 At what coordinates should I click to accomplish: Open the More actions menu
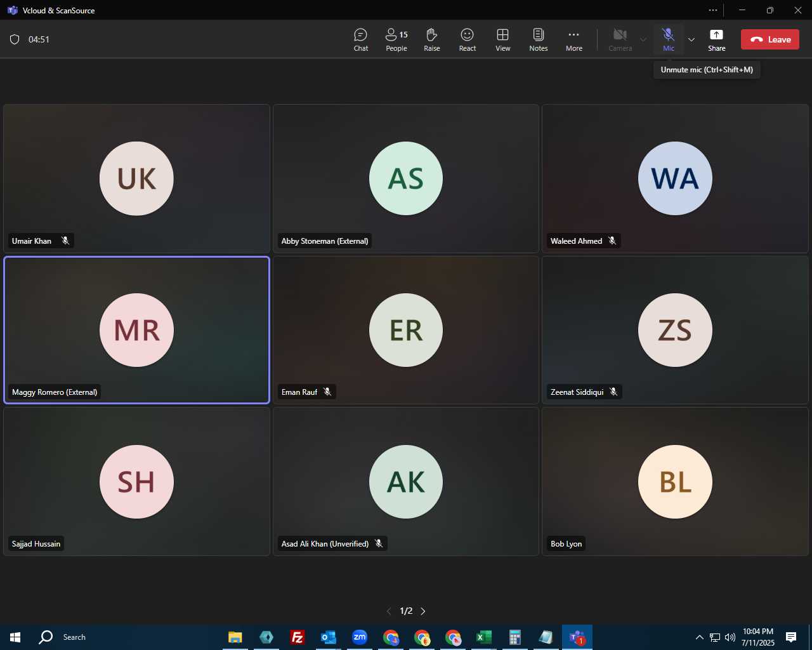pyautogui.click(x=574, y=39)
